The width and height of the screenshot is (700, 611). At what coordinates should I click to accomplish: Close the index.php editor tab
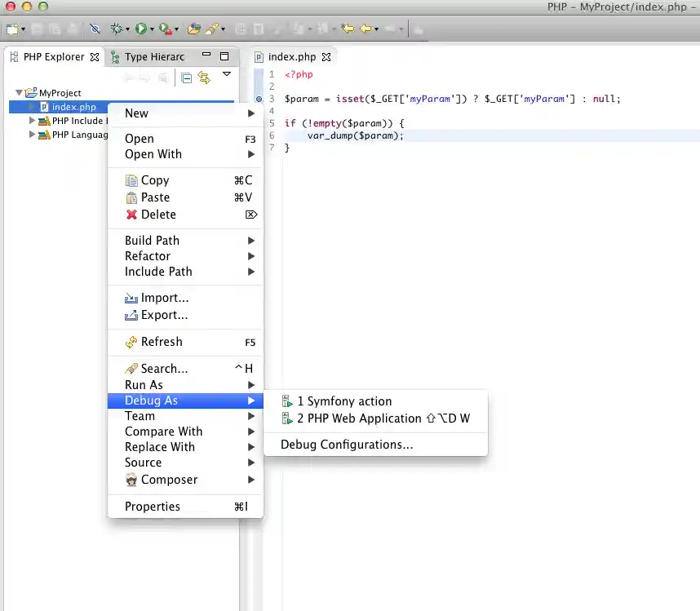[x=326, y=57]
